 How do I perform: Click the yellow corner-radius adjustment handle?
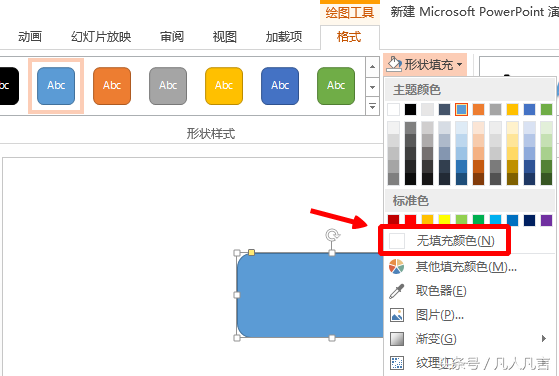point(251,253)
